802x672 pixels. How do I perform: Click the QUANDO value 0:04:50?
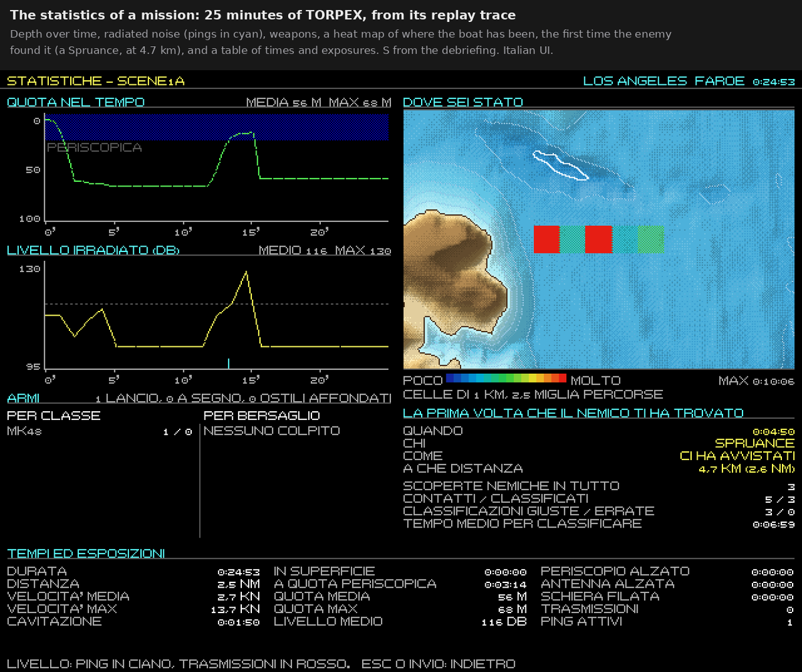point(773,431)
